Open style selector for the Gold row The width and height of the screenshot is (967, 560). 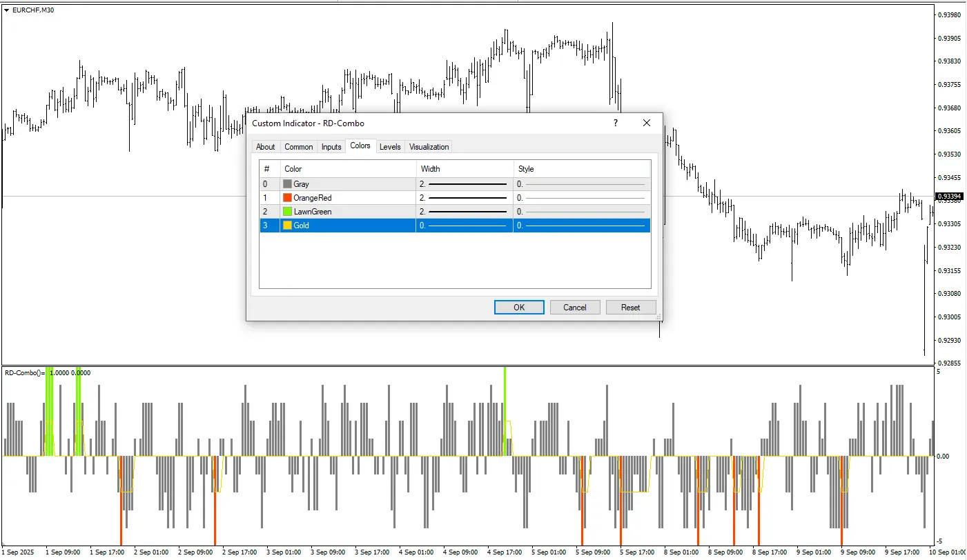pyautogui.click(x=581, y=226)
